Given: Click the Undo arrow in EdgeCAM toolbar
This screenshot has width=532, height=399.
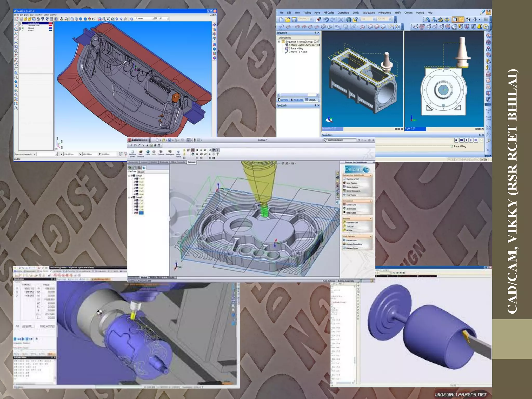Looking at the screenshot, I should click(x=326, y=19).
